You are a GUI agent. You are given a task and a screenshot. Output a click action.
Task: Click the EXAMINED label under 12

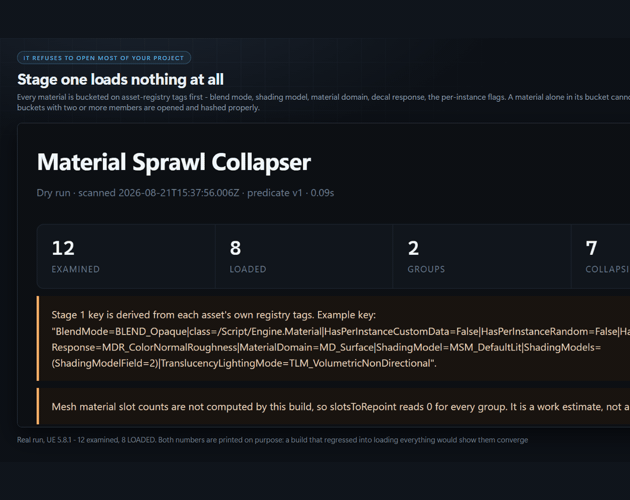[76, 269]
